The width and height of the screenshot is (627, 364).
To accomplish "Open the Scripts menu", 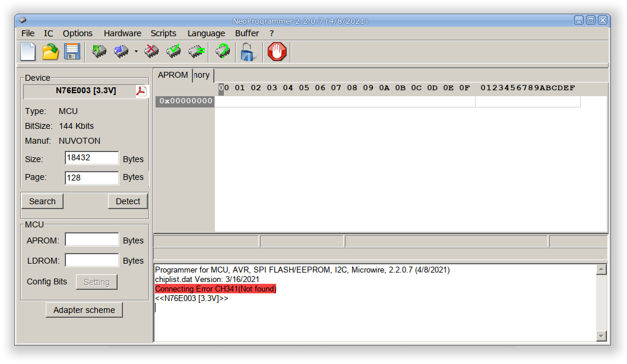I will 163,33.
